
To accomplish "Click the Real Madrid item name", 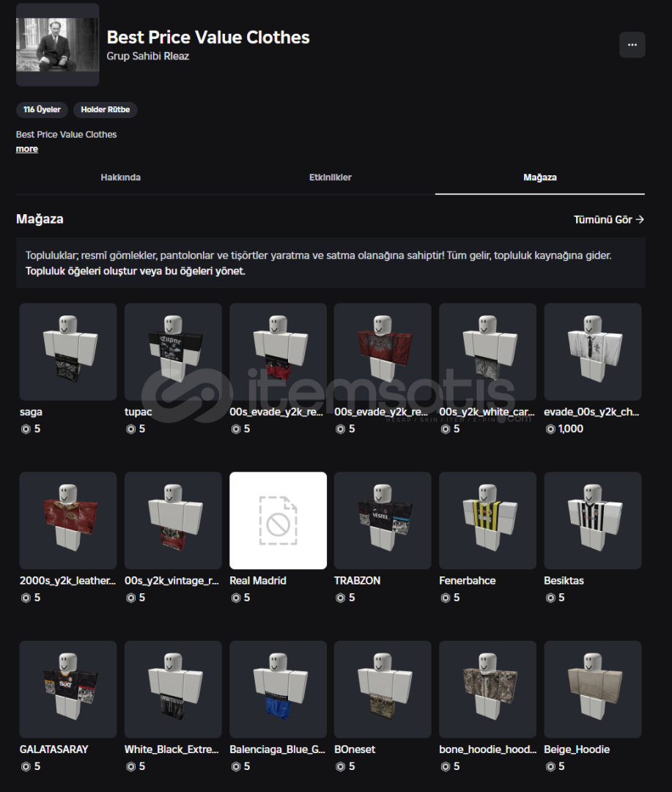I will 258,581.
